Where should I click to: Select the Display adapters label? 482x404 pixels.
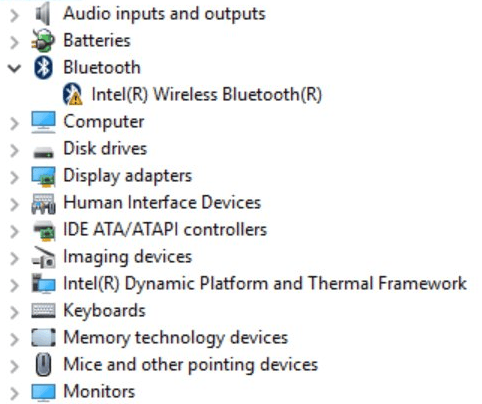click(x=128, y=176)
